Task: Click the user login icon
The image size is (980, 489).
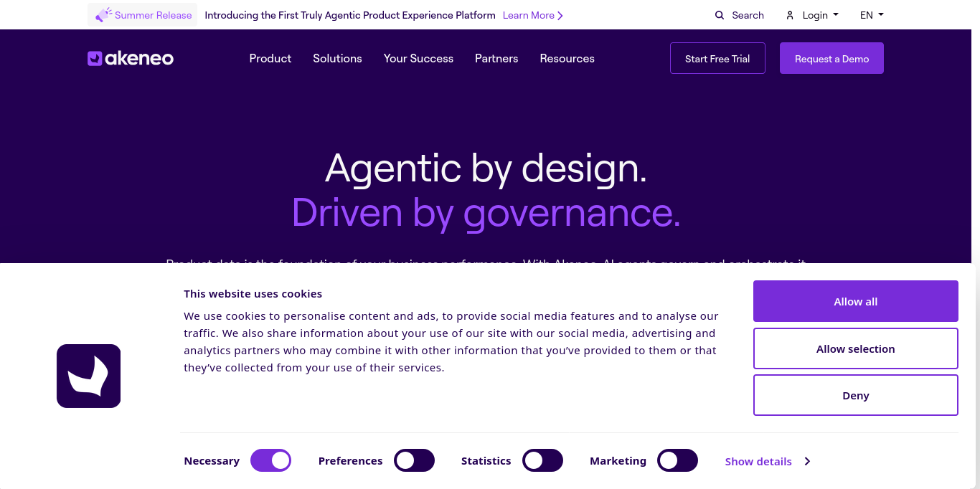Action: click(790, 15)
